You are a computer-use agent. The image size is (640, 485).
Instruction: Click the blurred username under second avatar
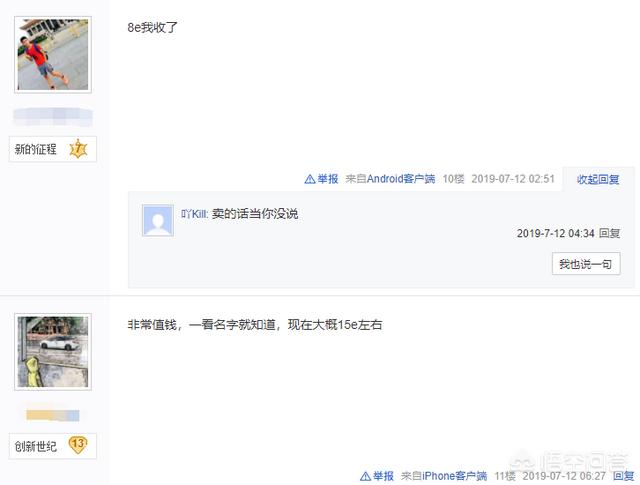click(x=53, y=415)
